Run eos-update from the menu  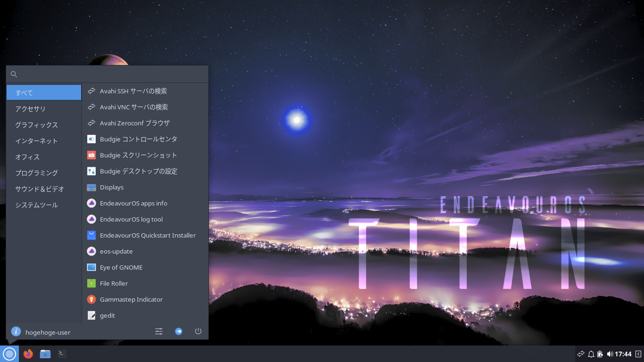(145, 251)
